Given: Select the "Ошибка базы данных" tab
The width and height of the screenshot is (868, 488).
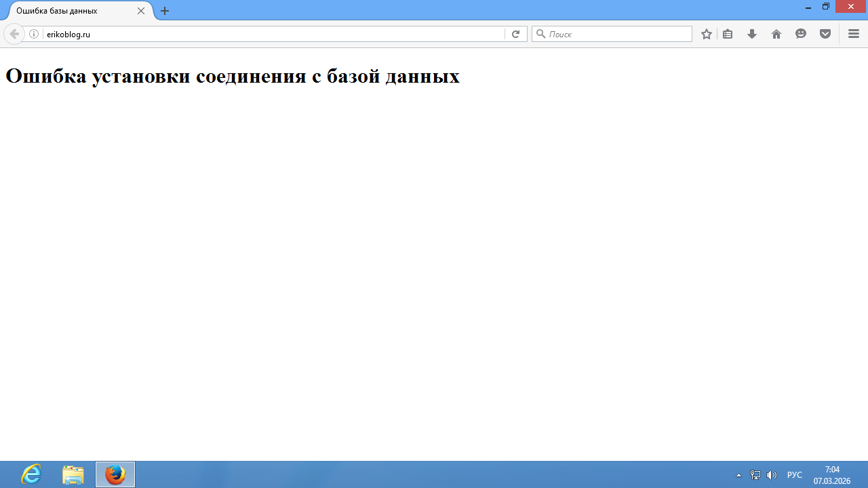Looking at the screenshot, I should point(68,11).
